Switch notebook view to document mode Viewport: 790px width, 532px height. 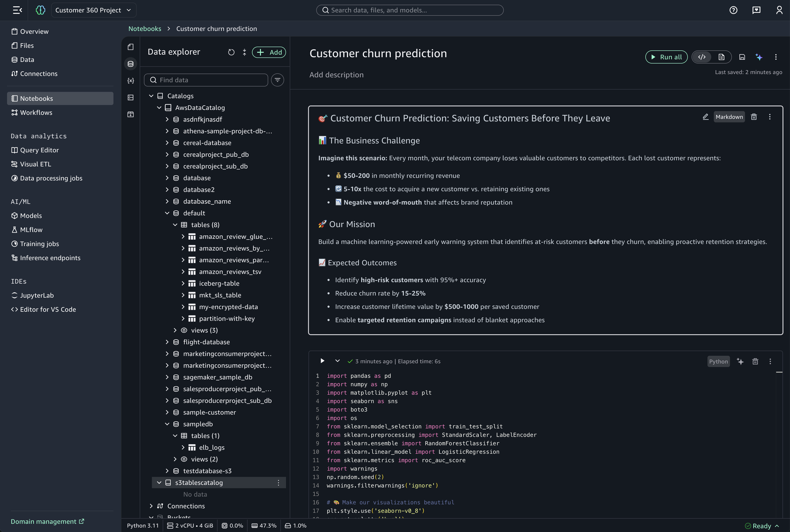coord(722,57)
